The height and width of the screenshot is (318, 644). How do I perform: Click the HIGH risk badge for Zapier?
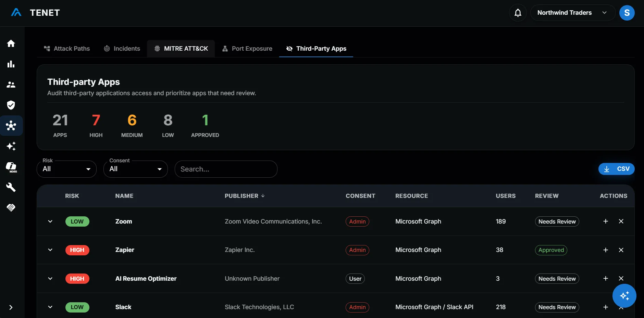point(77,250)
